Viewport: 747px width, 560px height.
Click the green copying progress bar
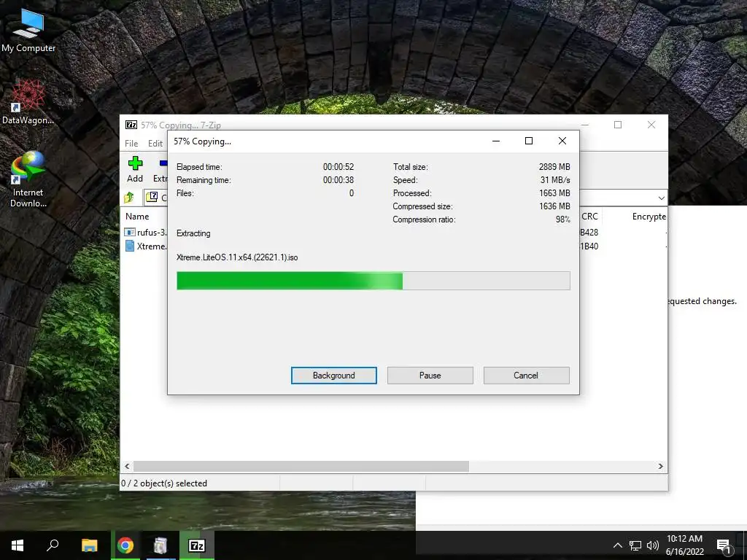pyautogui.click(x=373, y=281)
